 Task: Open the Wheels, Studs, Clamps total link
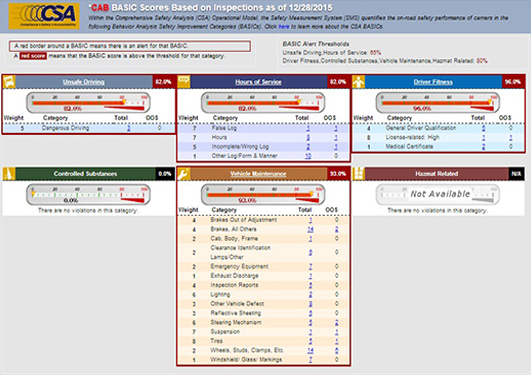[310, 350]
